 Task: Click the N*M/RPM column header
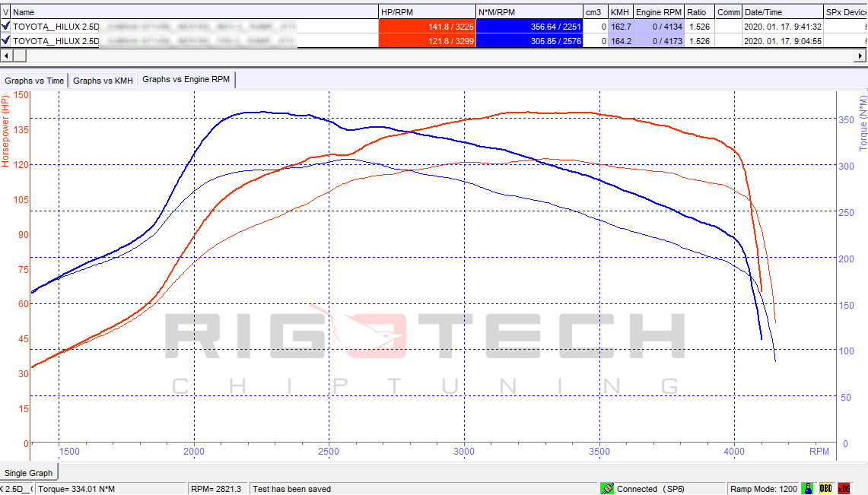[529, 11]
